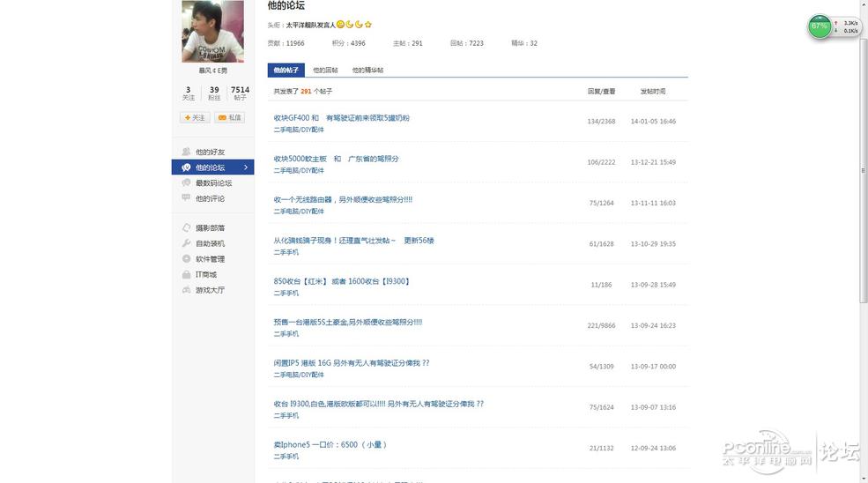Click the user avatar photo
This screenshot has height=483, width=868.
click(212, 31)
